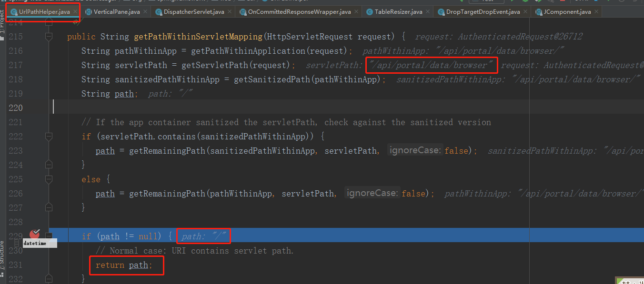644x284 pixels.
Task: Close the VerticalPane.java tab
Action: click(145, 10)
